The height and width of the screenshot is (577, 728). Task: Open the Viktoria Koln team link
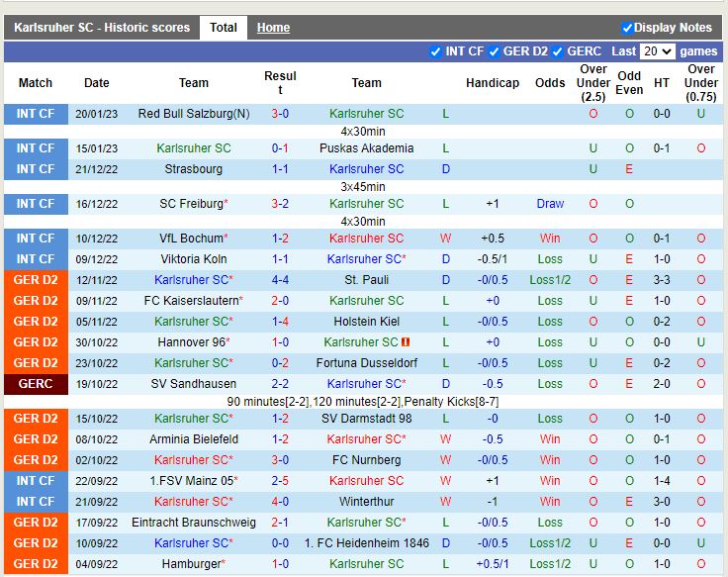pyautogui.click(x=194, y=258)
